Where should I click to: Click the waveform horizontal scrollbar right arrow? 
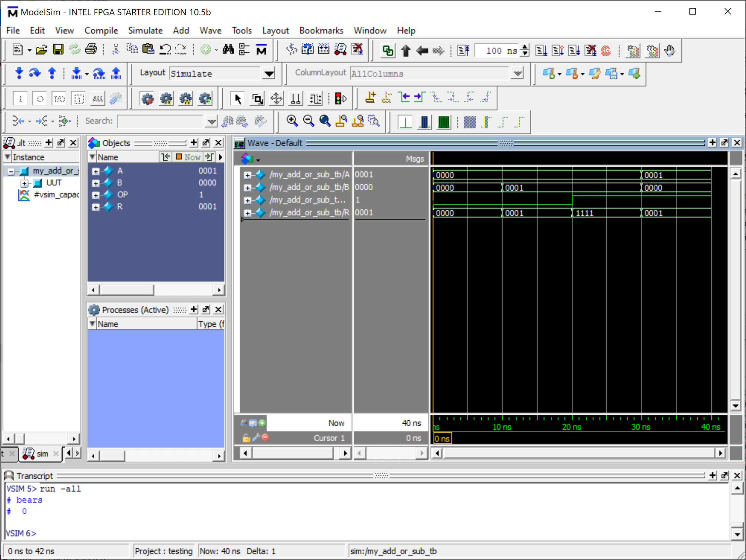pyautogui.click(x=720, y=453)
